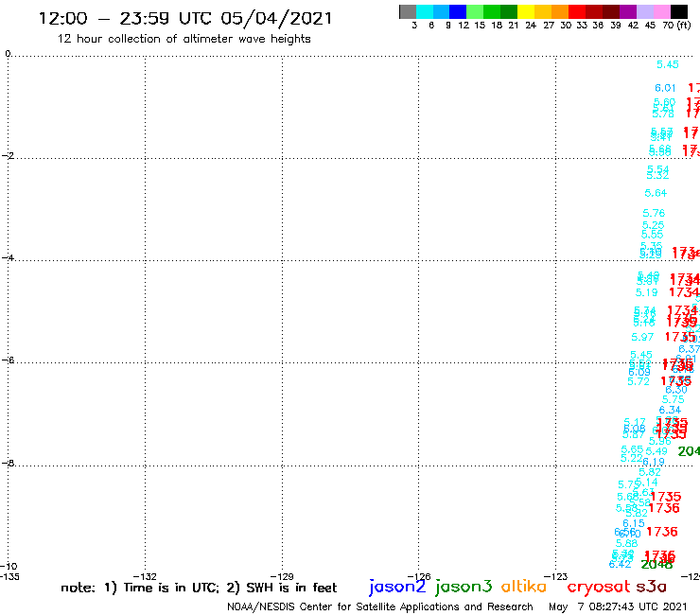Image resolution: width=700 pixels, height=615 pixels.
Task: Select latitude axis label -10
Action: [9, 566]
